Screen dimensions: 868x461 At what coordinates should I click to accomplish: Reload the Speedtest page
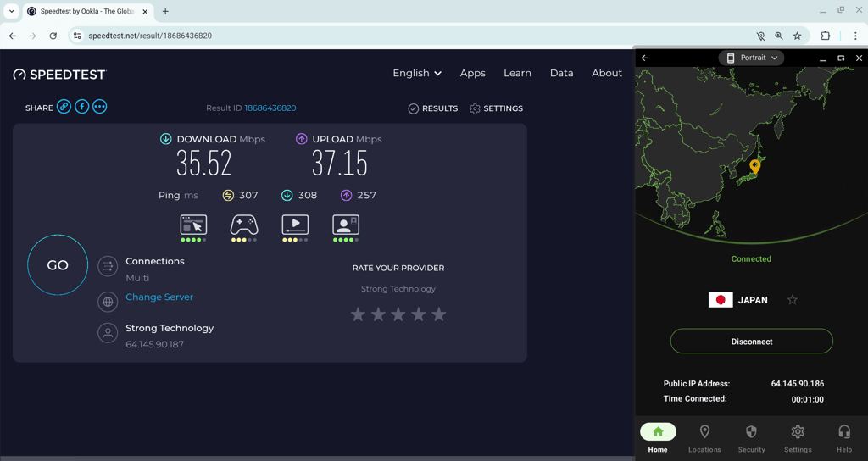coord(53,36)
